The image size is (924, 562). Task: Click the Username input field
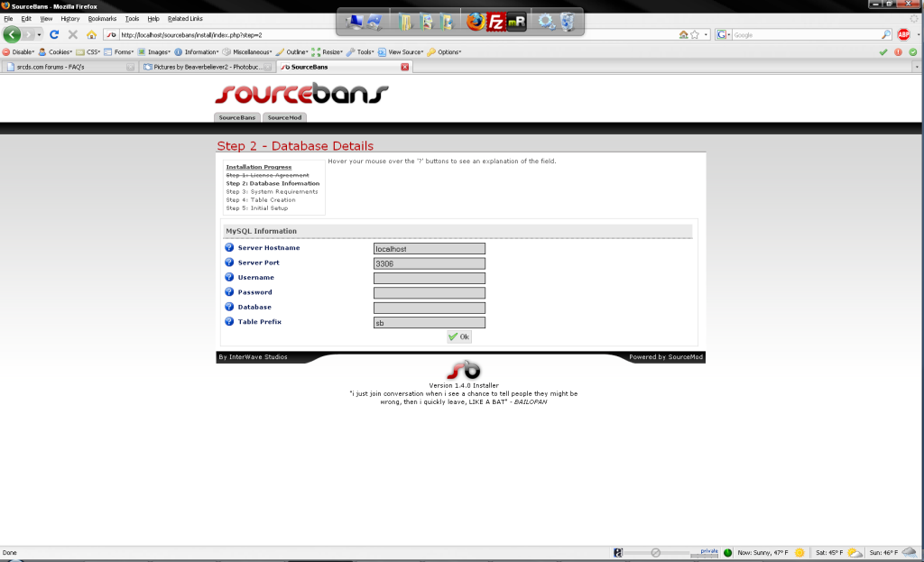click(430, 278)
